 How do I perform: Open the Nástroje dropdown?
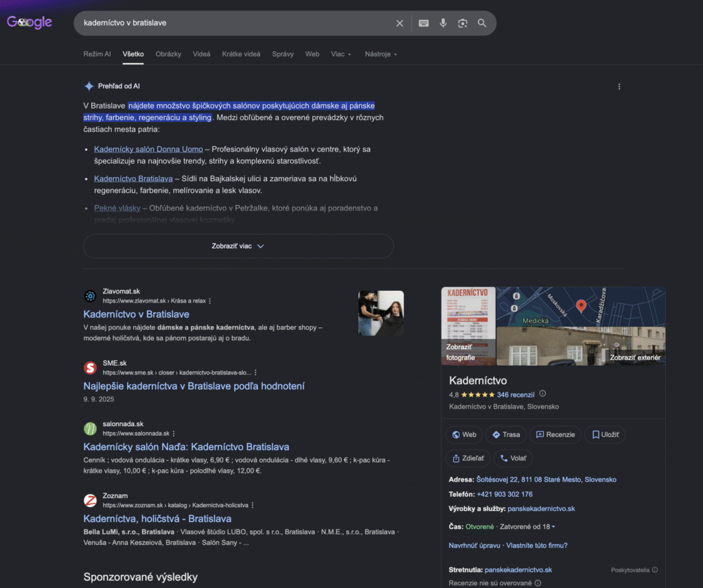click(381, 54)
